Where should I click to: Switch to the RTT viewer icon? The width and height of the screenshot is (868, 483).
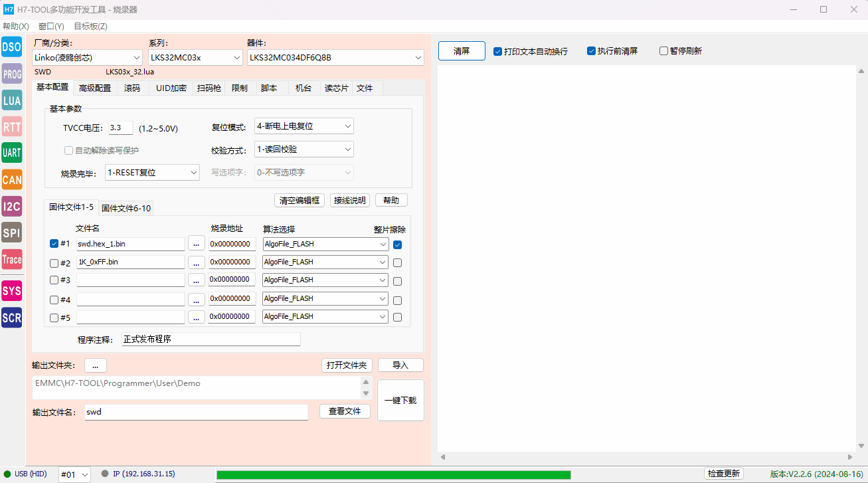(x=12, y=126)
